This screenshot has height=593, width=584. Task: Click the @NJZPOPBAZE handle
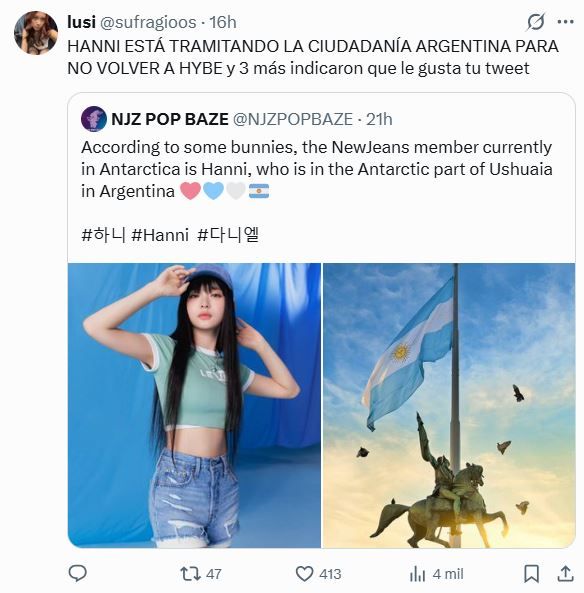coord(293,119)
